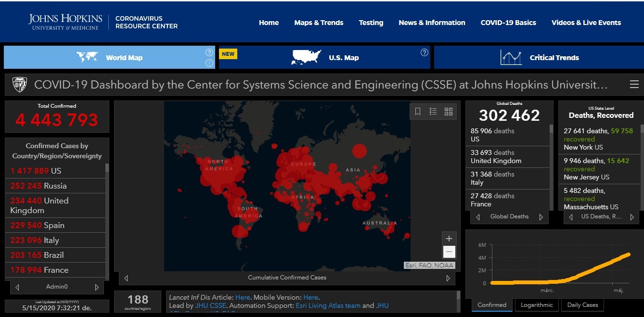The height and width of the screenshot is (317, 644).
Task: Click the Esri, FAO, NOAA map attribution
Action: tap(429, 265)
